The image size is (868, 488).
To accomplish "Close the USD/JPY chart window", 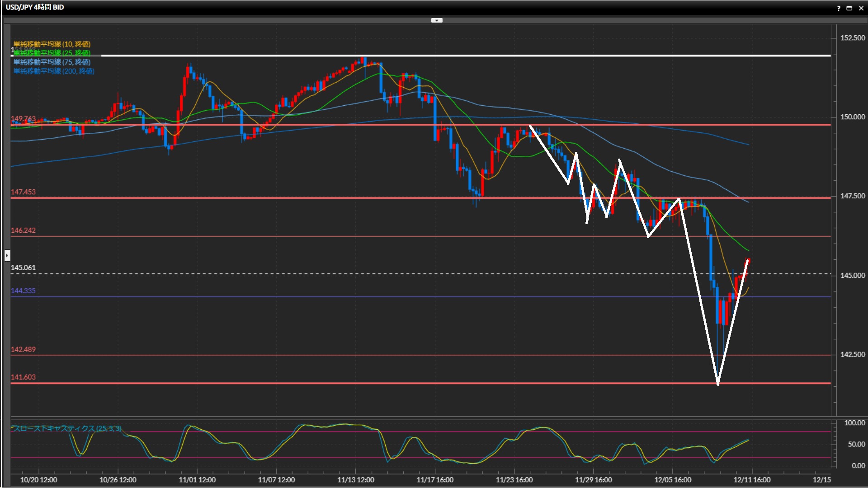I will [861, 8].
